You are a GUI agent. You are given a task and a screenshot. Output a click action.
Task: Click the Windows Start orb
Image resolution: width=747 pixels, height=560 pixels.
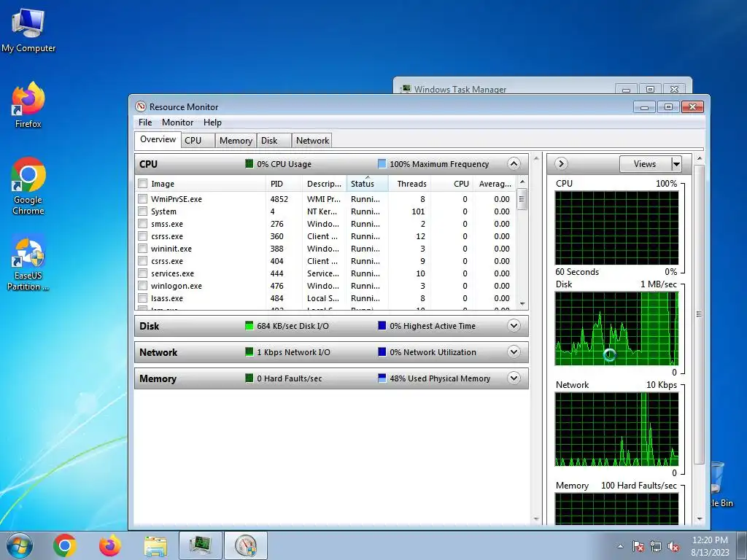tap(20, 545)
